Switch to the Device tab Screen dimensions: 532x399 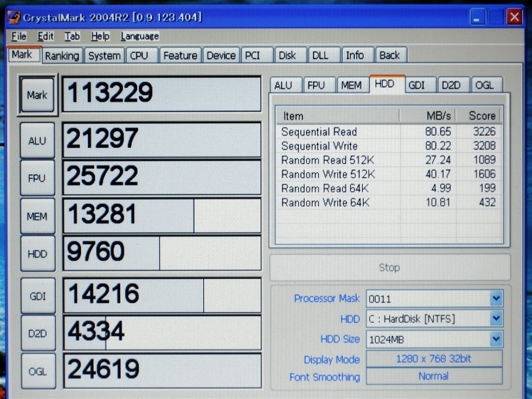click(221, 55)
